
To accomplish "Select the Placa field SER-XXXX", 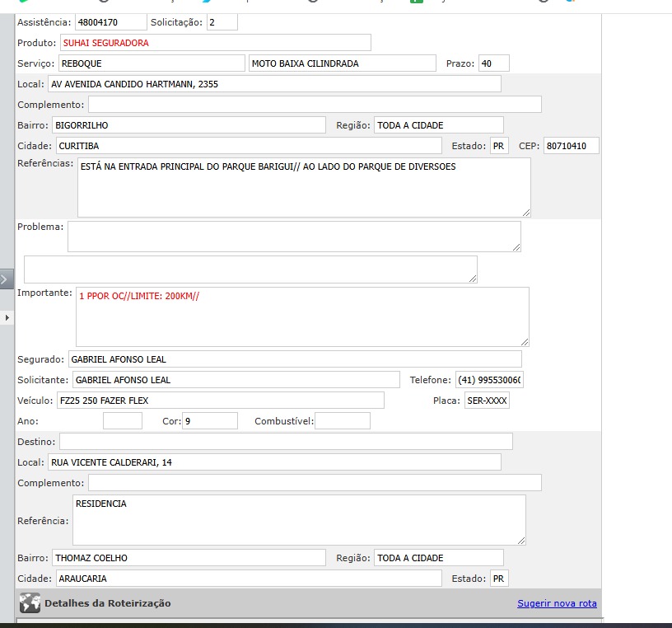I will coord(487,401).
